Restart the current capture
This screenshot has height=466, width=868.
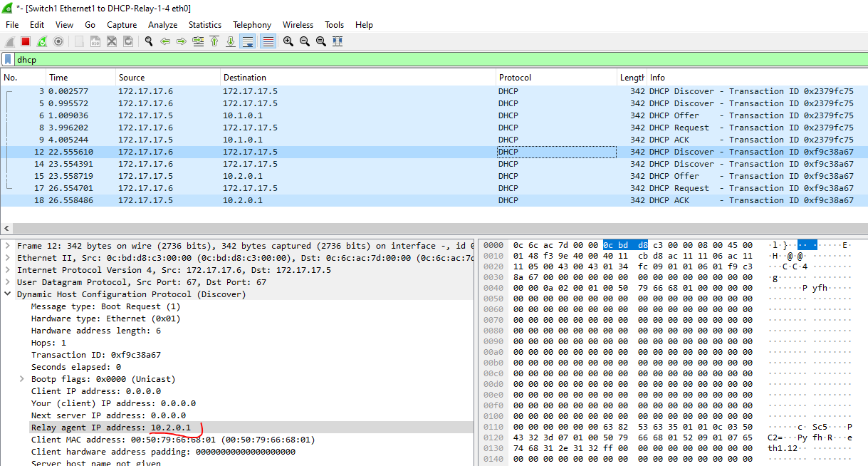42,41
